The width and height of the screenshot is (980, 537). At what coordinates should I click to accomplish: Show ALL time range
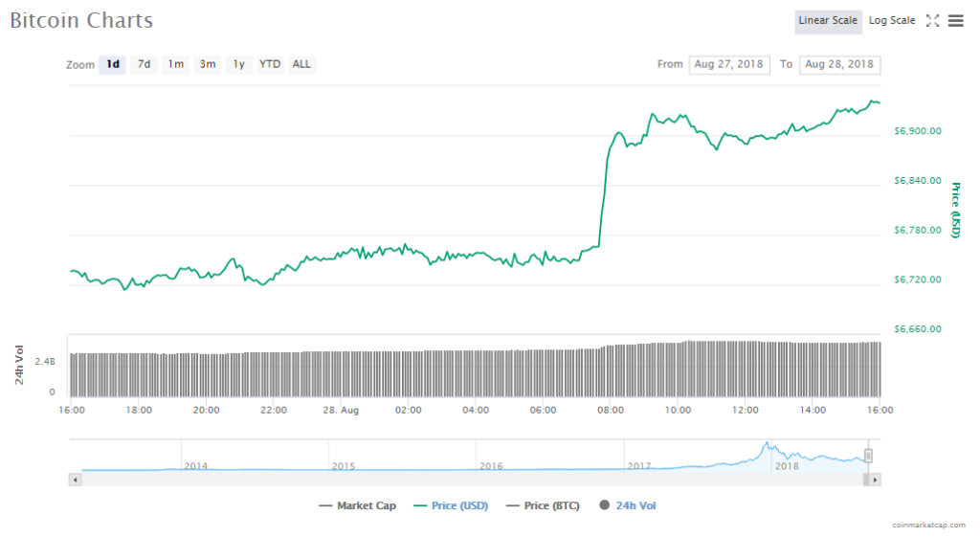(301, 64)
